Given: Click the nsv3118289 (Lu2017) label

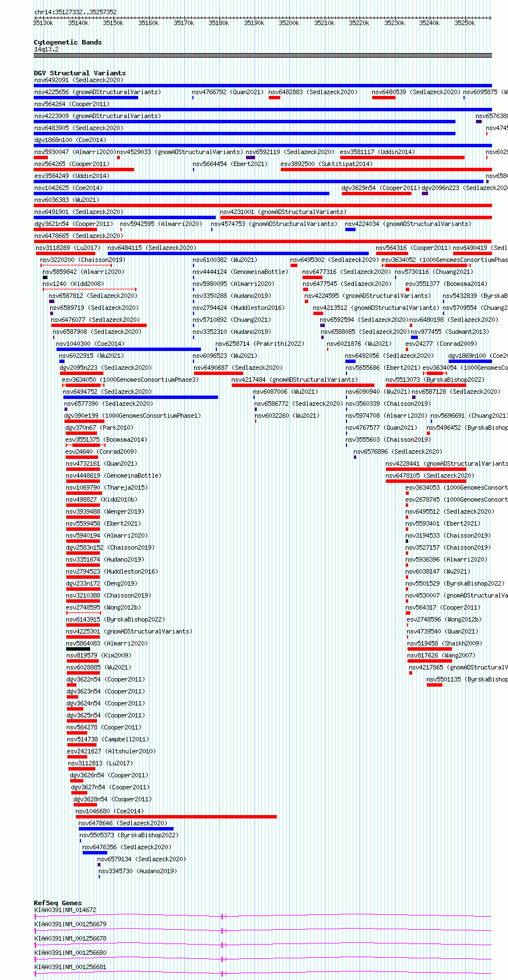Looking at the screenshot, I should pyautogui.click(x=68, y=248).
